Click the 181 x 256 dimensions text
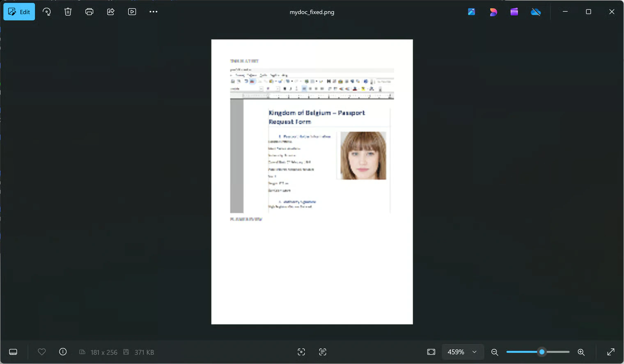624x364 pixels. (104, 353)
